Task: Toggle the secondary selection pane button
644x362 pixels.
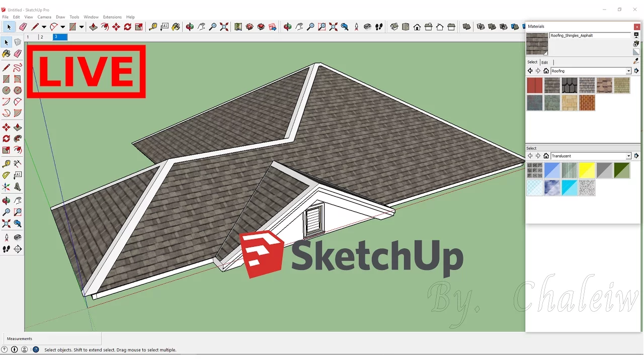Action: 636,35
